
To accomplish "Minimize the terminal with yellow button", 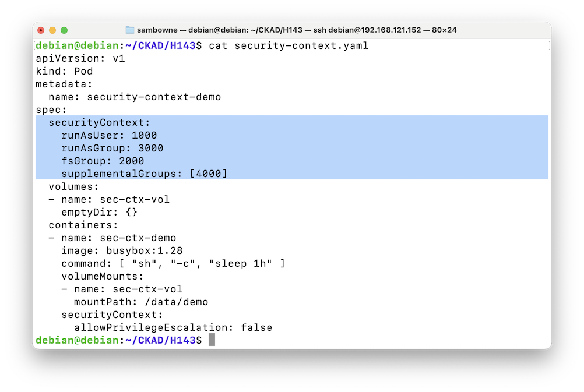I will coord(52,30).
